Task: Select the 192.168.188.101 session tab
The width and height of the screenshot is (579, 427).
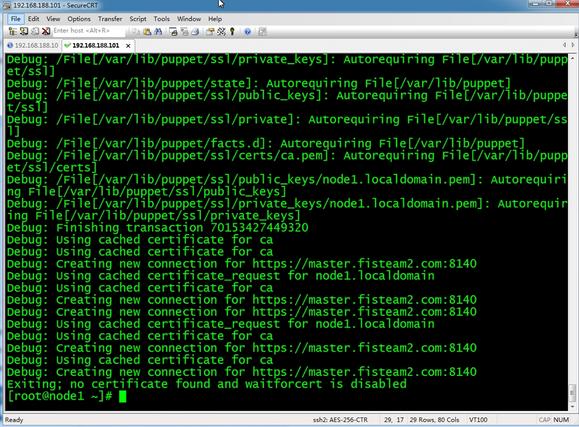Action: [x=95, y=45]
